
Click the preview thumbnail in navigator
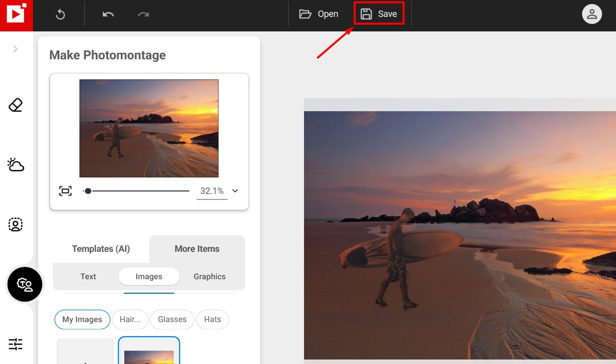[x=149, y=128]
